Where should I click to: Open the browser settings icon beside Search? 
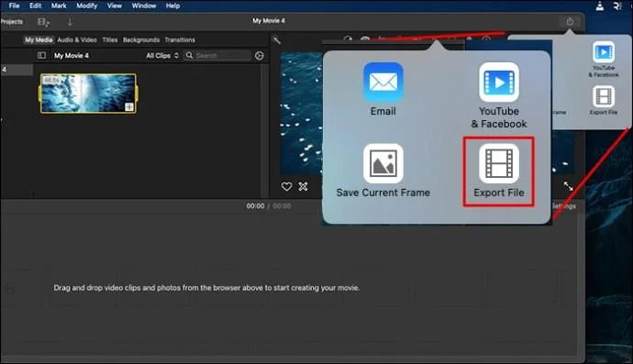260,56
